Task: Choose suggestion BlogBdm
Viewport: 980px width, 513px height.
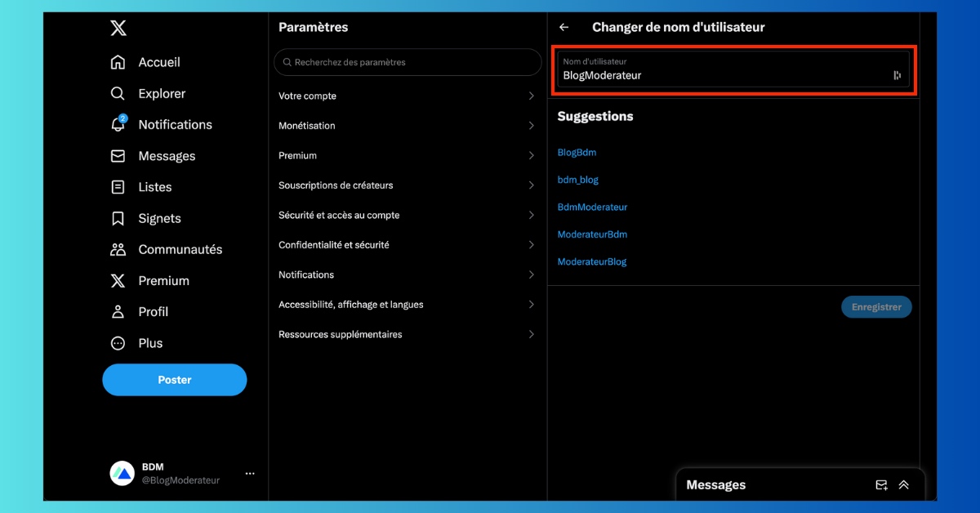Action: tap(577, 153)
